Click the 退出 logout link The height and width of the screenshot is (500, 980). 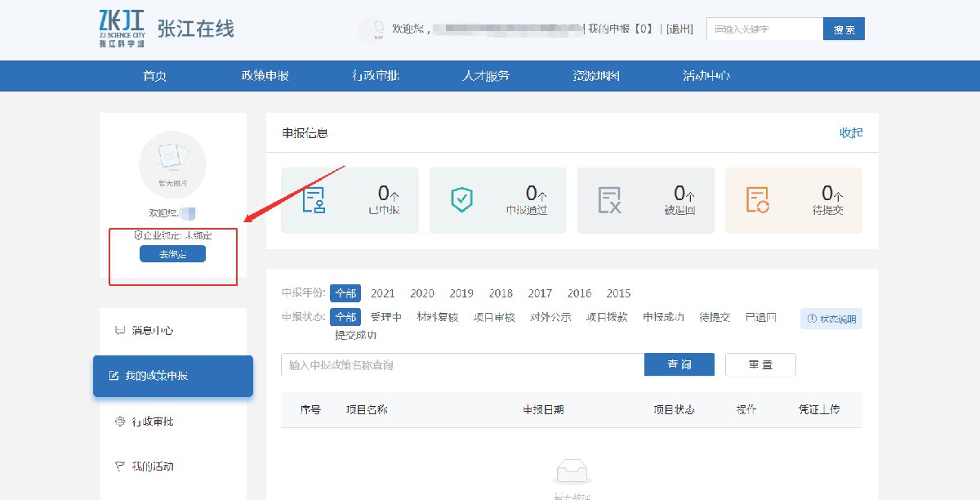point(679,29)
